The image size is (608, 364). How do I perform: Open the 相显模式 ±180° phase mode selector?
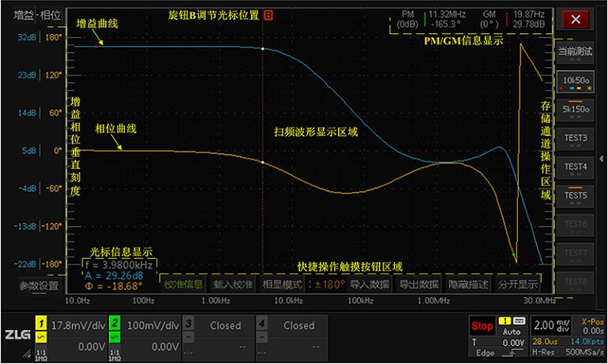click(x=302, y=283)
